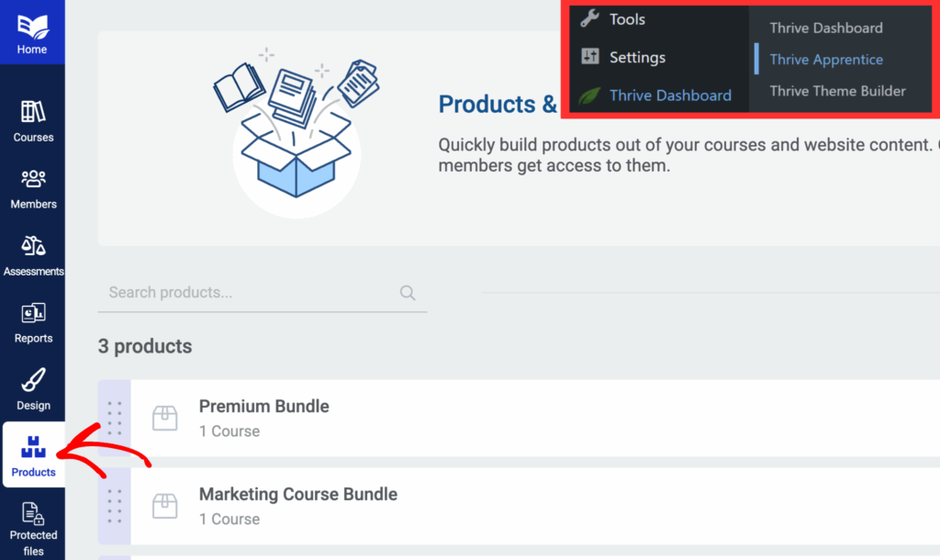
Task: Open the Design paintbrush icon
Action: [x=33, y=380]
